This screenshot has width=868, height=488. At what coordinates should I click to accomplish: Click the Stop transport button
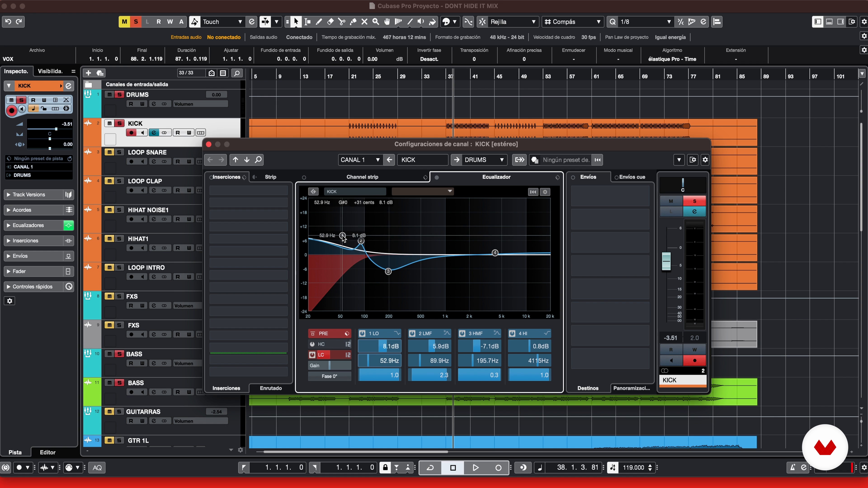[453, 467]
